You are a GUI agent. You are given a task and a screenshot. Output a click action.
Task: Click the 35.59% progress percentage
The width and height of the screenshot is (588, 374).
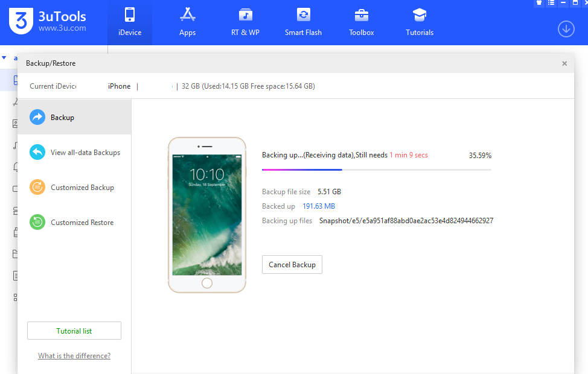coord(480,156)
